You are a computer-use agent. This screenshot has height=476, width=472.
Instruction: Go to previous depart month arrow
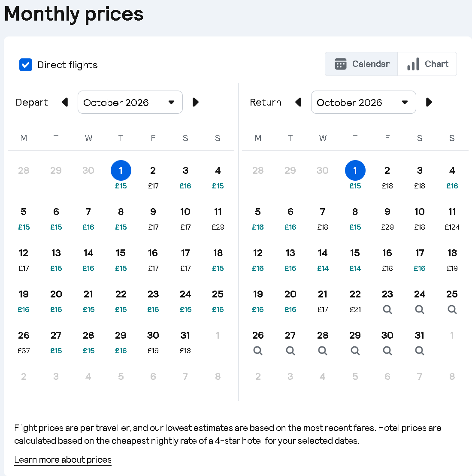click(65, 102)
